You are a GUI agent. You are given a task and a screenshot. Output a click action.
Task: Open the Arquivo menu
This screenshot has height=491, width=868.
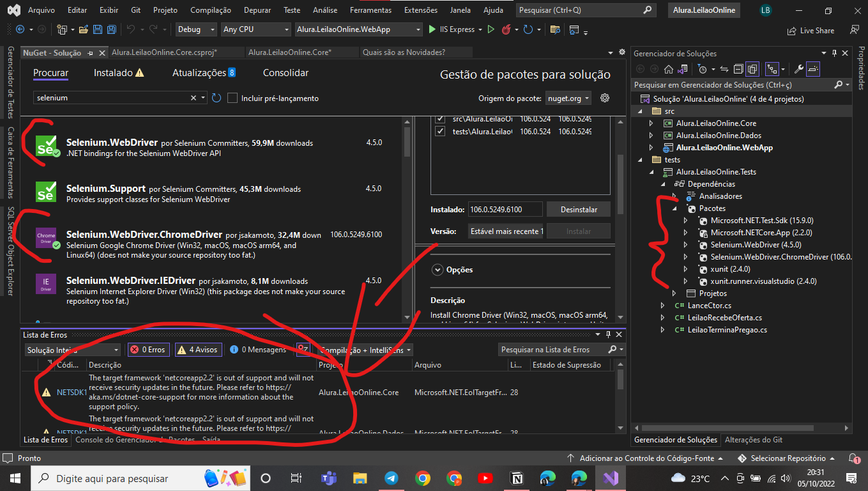[42, 10]
